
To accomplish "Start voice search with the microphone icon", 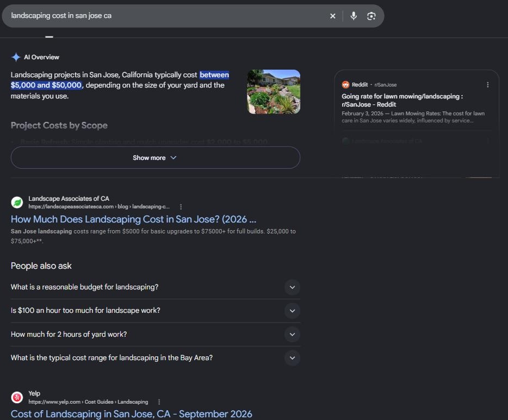I will (x=354, y=16).
